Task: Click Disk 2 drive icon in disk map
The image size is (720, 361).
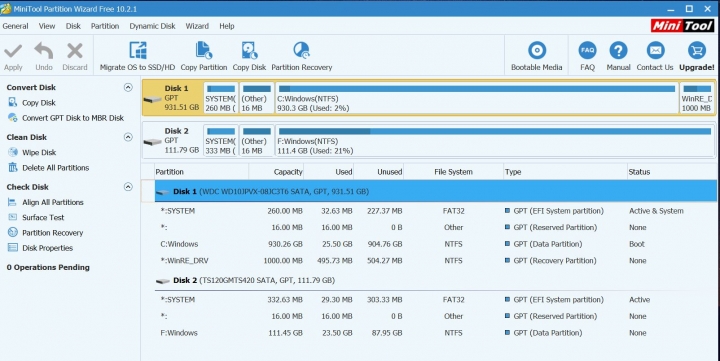Action: [152, 142]
